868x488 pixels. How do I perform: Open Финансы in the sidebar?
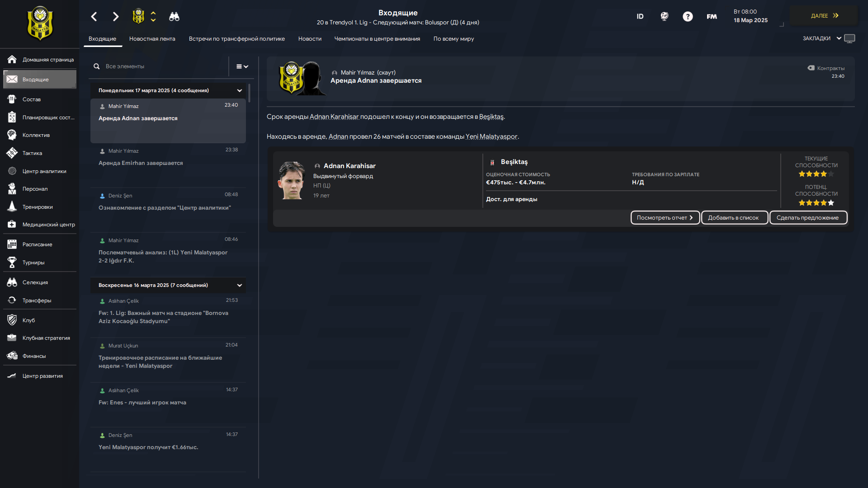(x=40, y=356)
